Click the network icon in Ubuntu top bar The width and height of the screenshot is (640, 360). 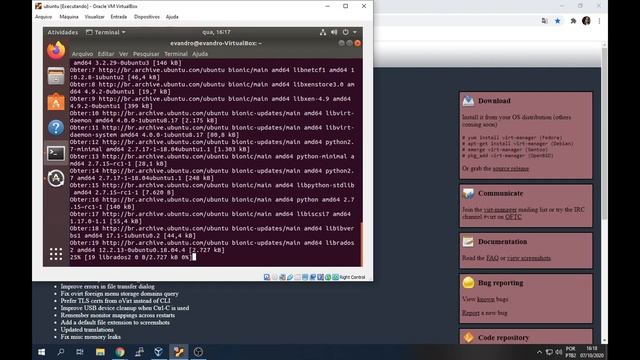(x=323, y=32)
